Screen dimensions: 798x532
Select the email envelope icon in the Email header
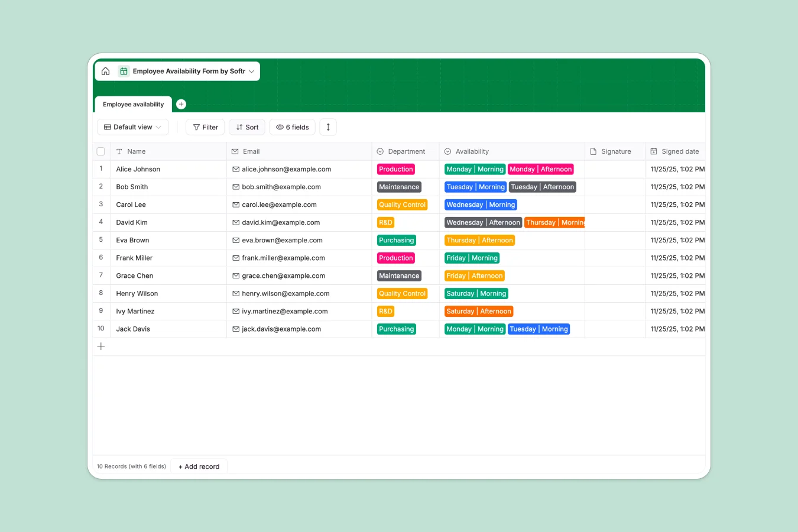click(235, 151)
